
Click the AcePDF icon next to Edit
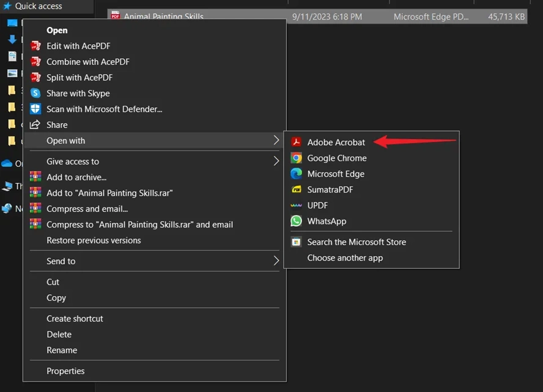click(x=35, y=46)
